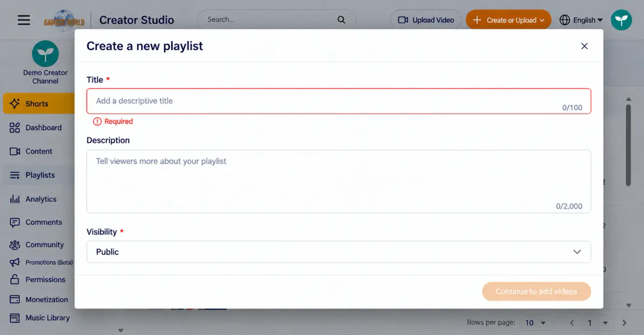Go to Dashboard in the sidebar
The image size is (644, 335).
pyautogui.click(x=39, y=128)
